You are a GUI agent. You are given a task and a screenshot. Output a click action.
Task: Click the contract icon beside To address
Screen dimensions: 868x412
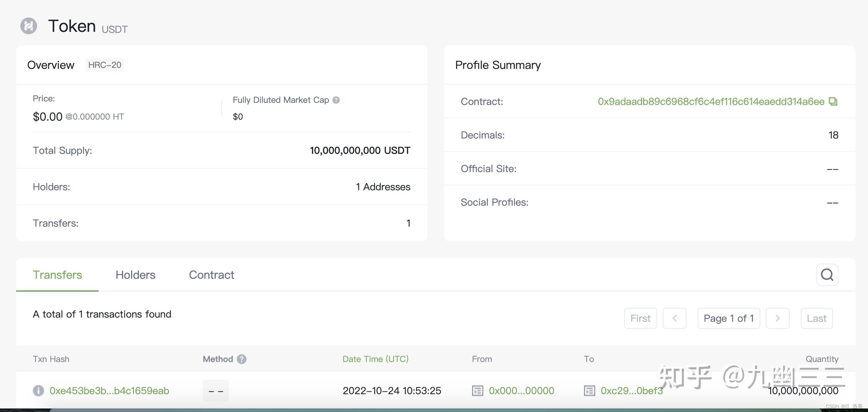(589, 390)
